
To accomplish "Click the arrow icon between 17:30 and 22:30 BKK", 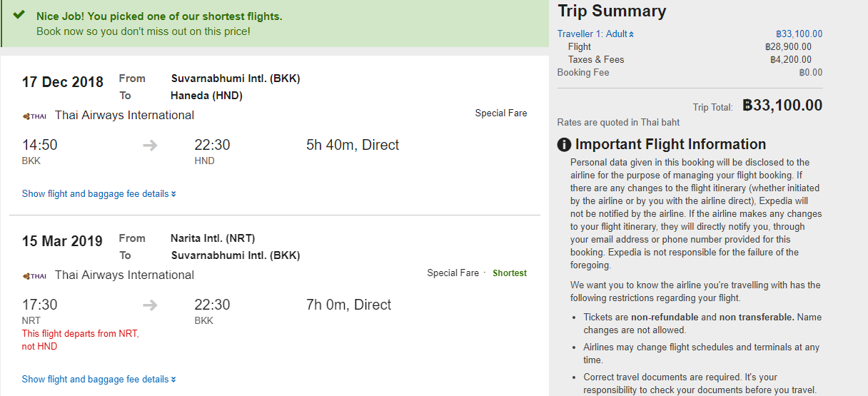I will tap(150, 305).
